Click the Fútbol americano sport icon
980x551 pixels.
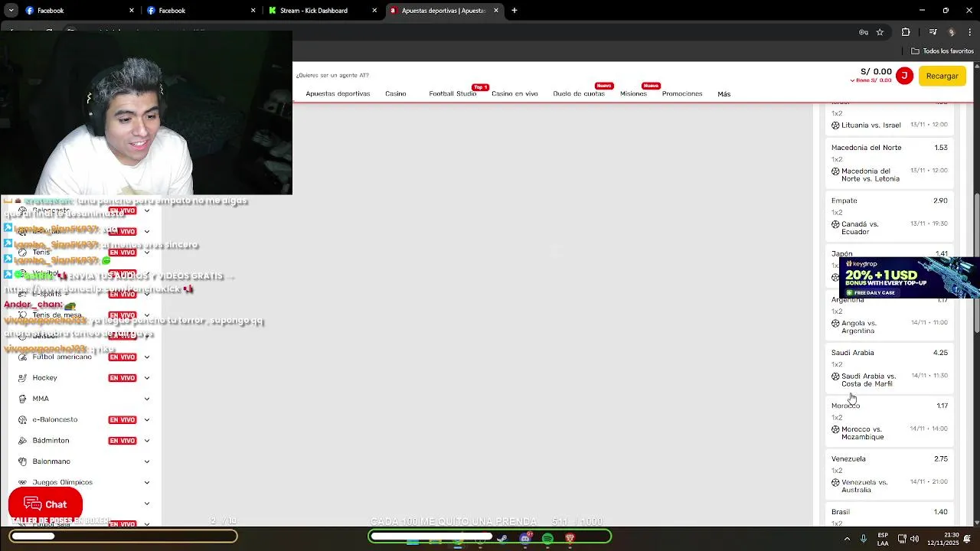pyautogui.click(x=22, y=357)
